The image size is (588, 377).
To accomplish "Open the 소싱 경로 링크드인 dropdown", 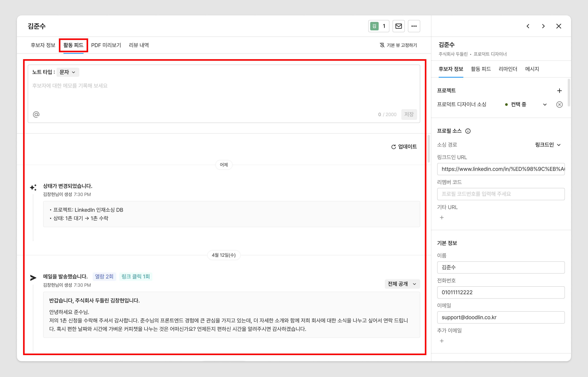I will (548, 145).
